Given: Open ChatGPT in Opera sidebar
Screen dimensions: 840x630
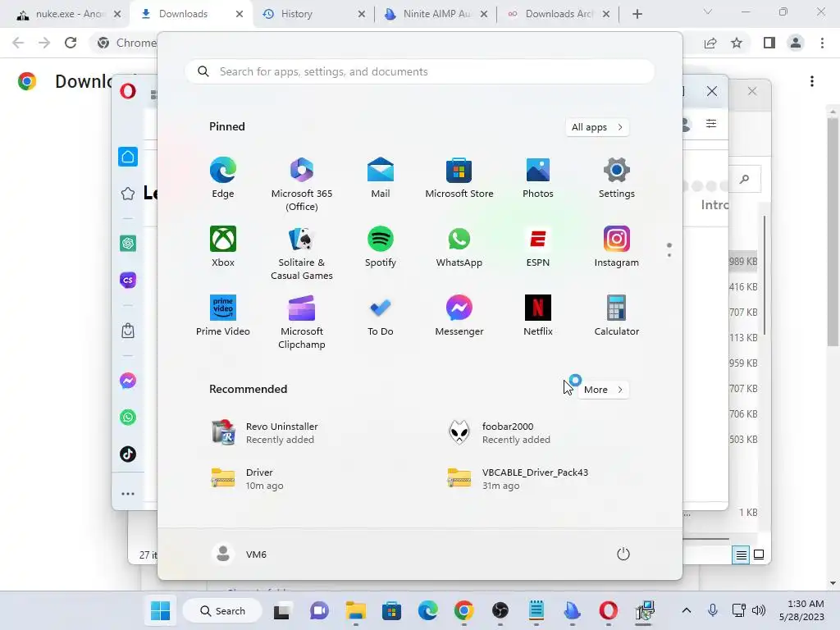Looking at the screenshot, I should pyautogui.click(x=128, y=244).
